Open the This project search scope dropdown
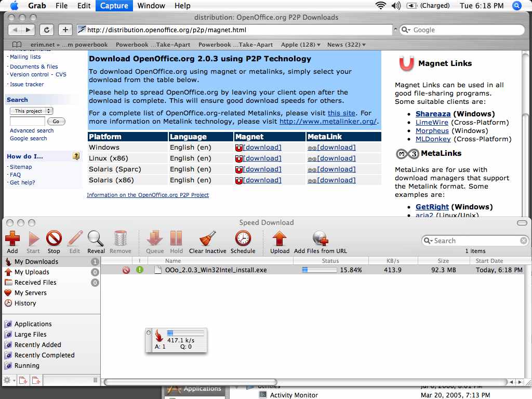The height and width of the screenshot is (399, 532). click(x=31, y=111)
